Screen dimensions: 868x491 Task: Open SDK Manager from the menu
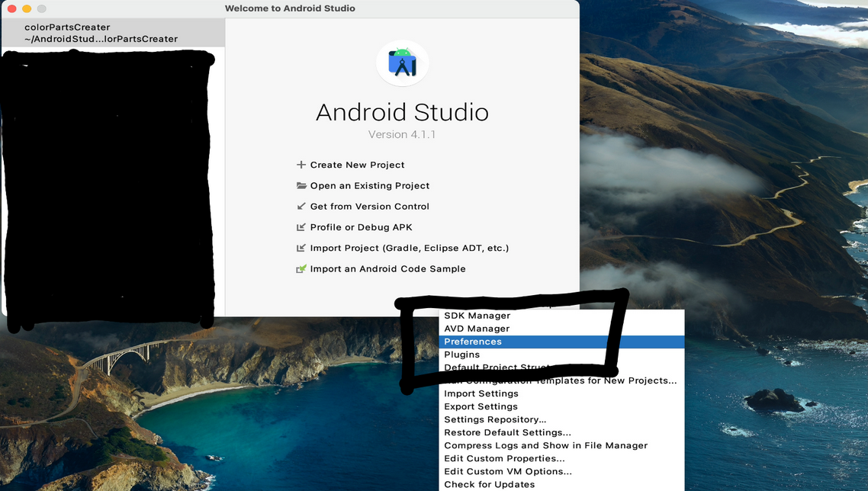tap(561, 316)
